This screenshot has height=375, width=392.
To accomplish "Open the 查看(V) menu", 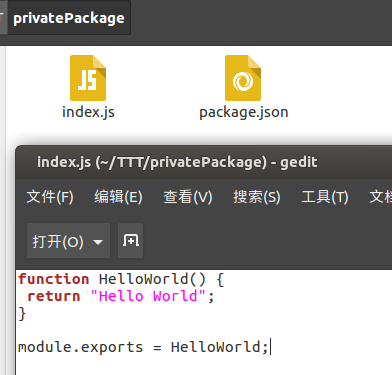I will pyautogui.click(x=188, y=197).
